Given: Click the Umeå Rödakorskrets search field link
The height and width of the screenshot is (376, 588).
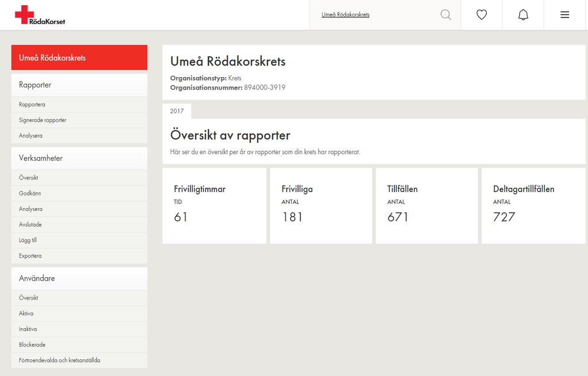Looking at the screenshot, I should 345,14.
